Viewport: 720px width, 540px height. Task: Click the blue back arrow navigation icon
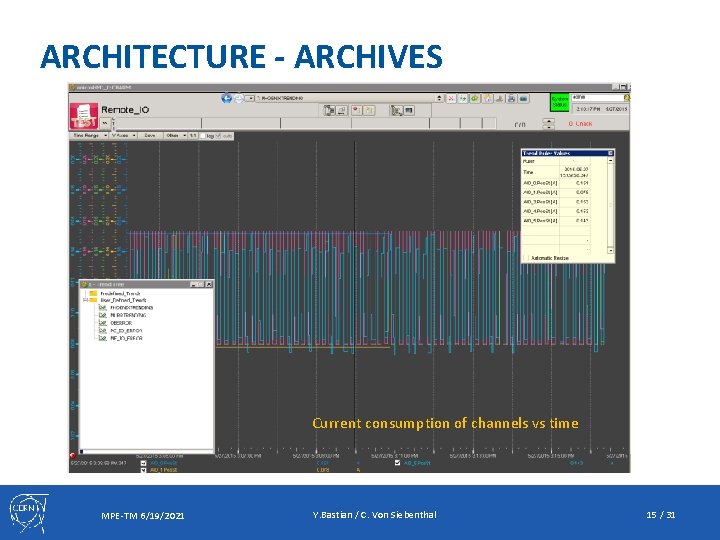tap(226, 98)
